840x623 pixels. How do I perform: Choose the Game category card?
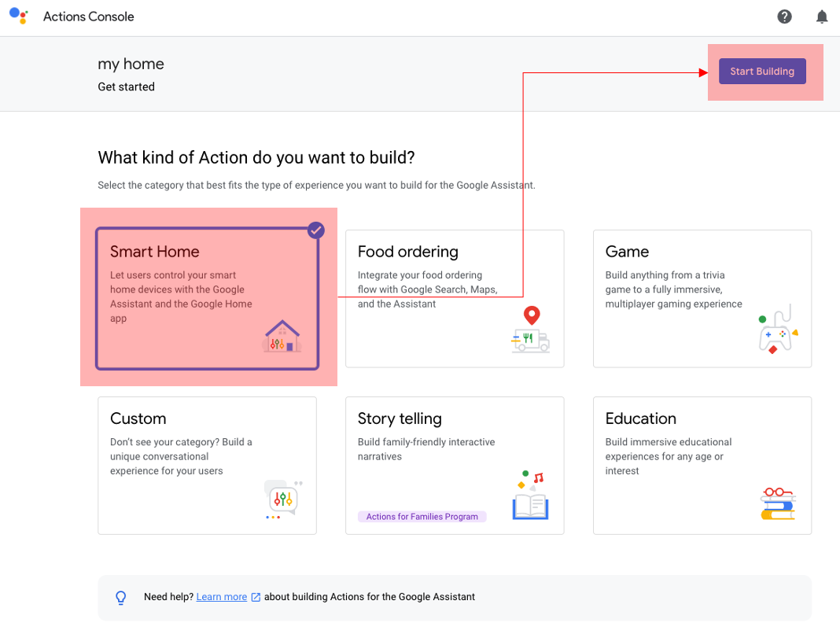tap(702, 299)
